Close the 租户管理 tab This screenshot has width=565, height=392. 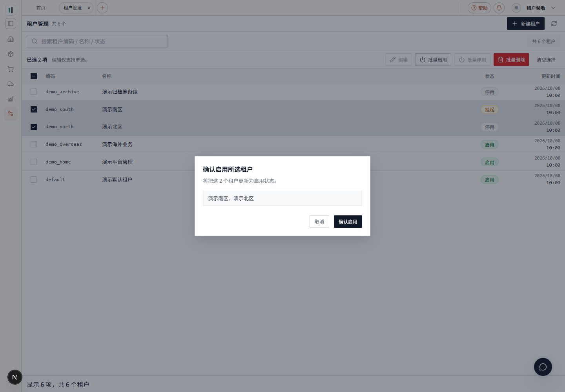[89, 8]
